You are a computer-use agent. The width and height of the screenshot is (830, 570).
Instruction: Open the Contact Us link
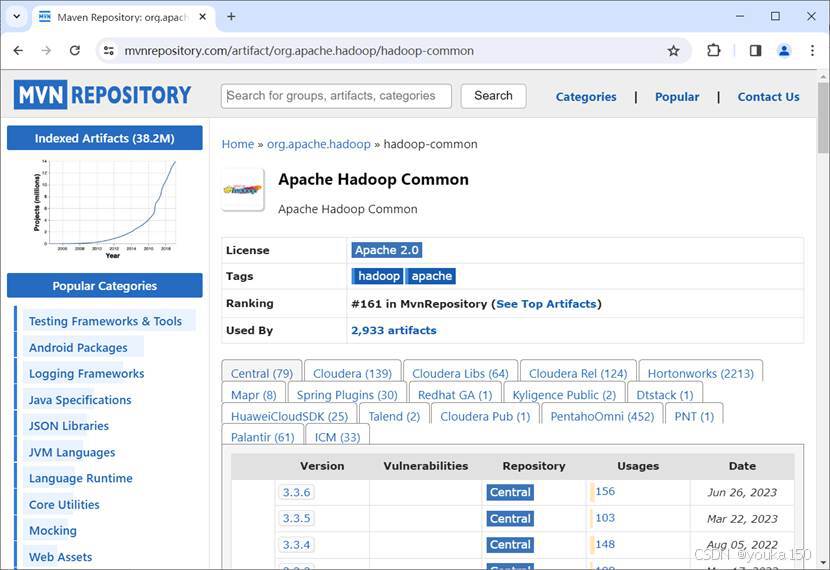(x=769, y=97)
